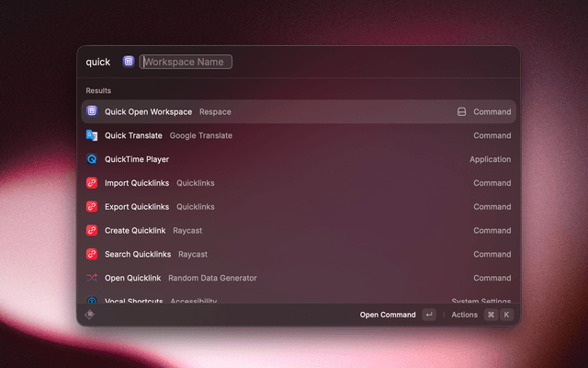
Task: Click the shuffle icon for Open Quicklink
Action: coord(92,278)
